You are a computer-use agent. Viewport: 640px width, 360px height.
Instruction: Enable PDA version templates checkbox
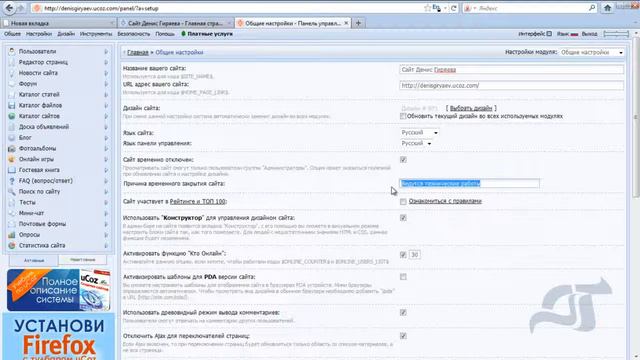click(x=403, y=277)
